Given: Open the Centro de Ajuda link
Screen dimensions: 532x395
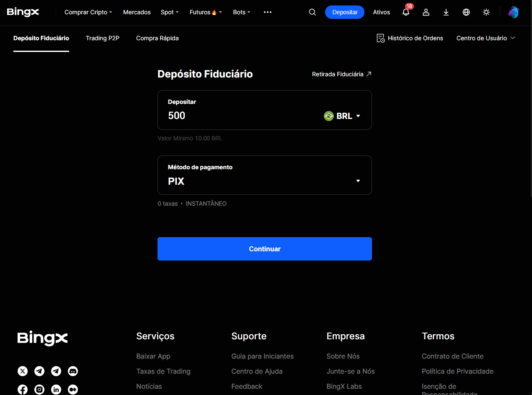Looking at the screenshot, I should (257, 371).
